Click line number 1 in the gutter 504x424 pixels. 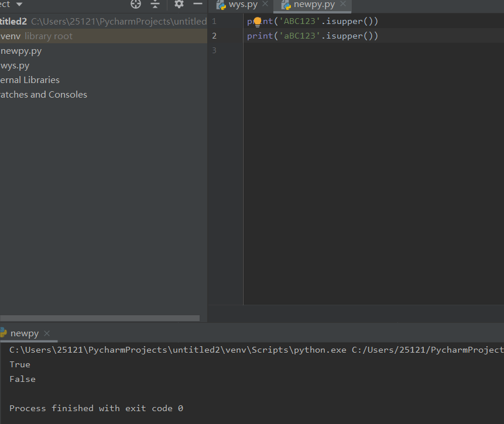coord(214,22)
